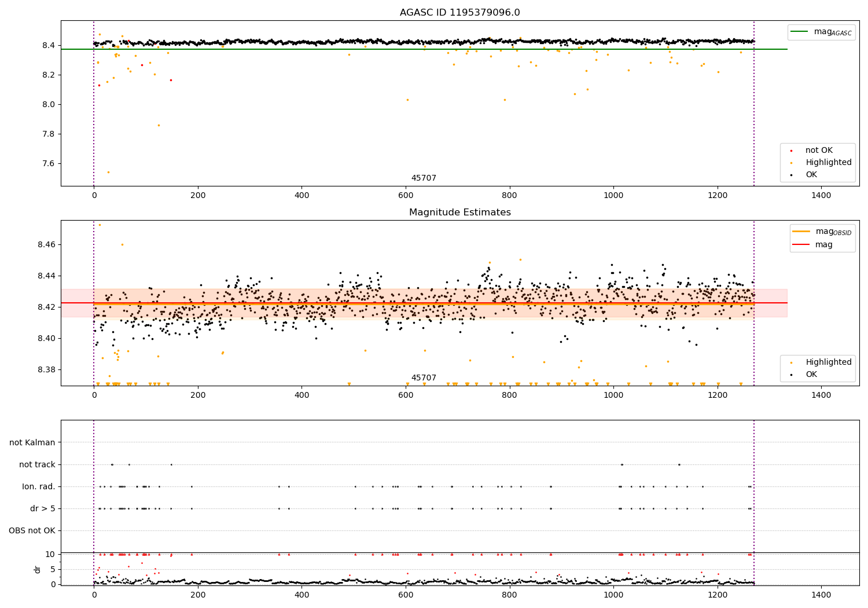Click 'OK' in the top plot legend

click(811, 175)
